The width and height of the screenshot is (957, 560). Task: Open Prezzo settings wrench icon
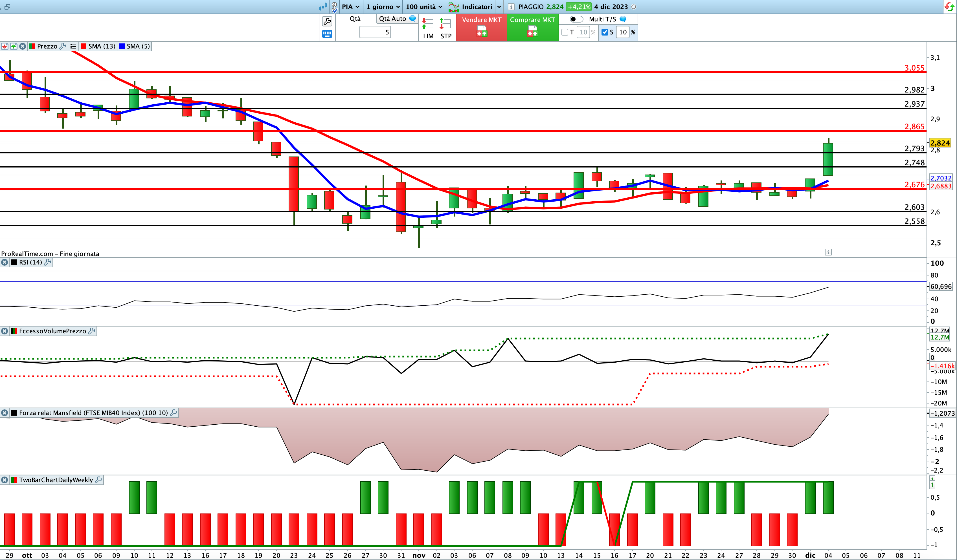pyautogui.click(x=63, y=46)
